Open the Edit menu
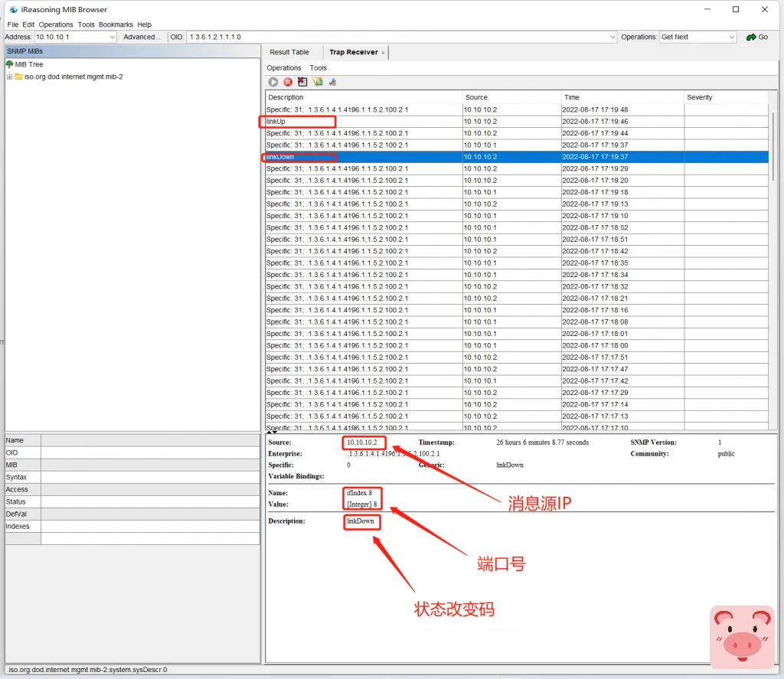Image resolution: width=784 pixels, height=679 pixels. 28,24
